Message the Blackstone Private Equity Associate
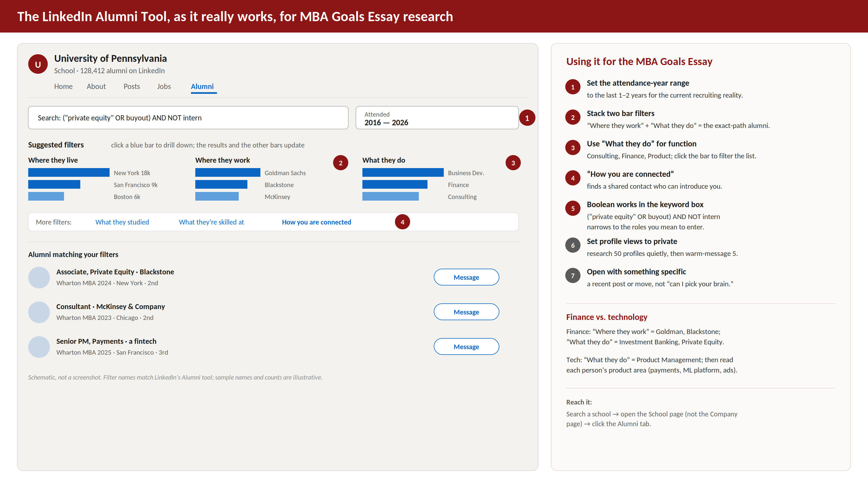The height and width of the screenshot is (488, 868). pyautogui.click(x=466, y=277)
